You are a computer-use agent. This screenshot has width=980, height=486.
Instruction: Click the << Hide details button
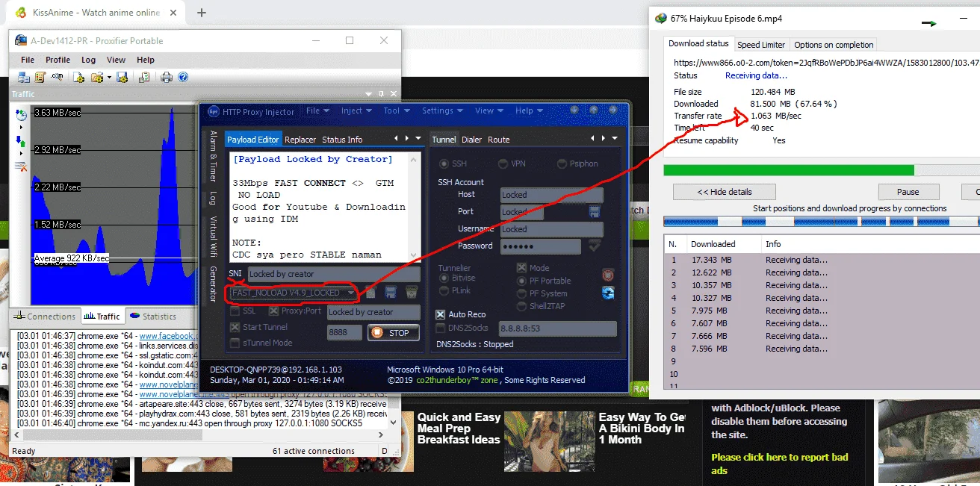pos(724,192)
